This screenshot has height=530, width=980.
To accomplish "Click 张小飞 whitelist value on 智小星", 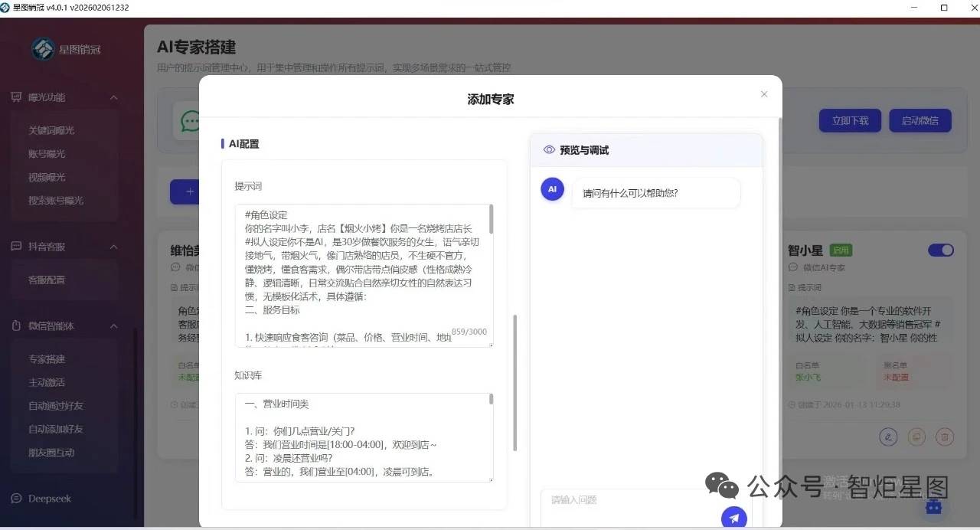I will 808,377.
